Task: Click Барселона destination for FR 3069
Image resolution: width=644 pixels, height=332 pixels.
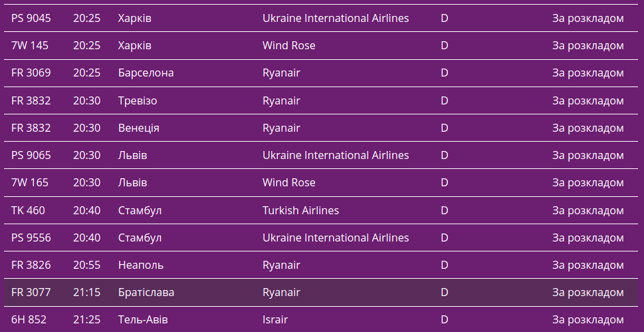Action: pyautogui.click(x=146, y=73)
